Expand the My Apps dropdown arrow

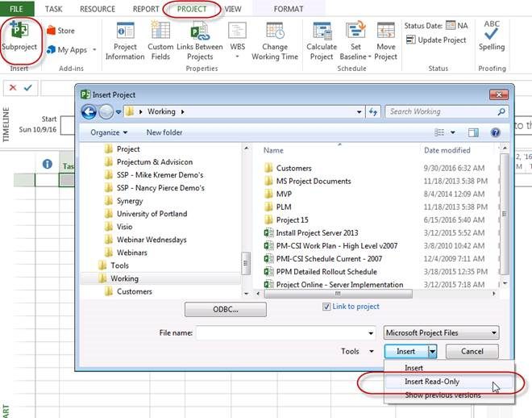(x=94, y=50)
